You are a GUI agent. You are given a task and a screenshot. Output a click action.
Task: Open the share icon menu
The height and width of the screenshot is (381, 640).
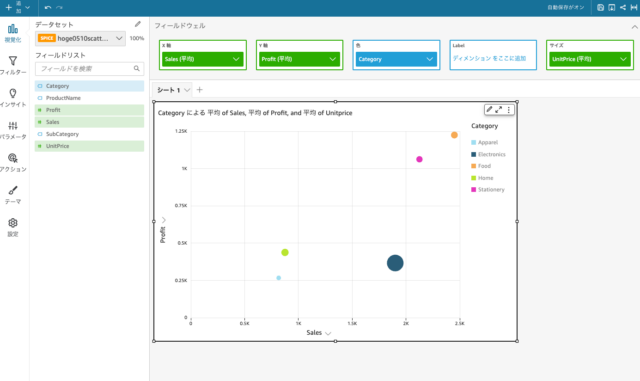(623, 7)
